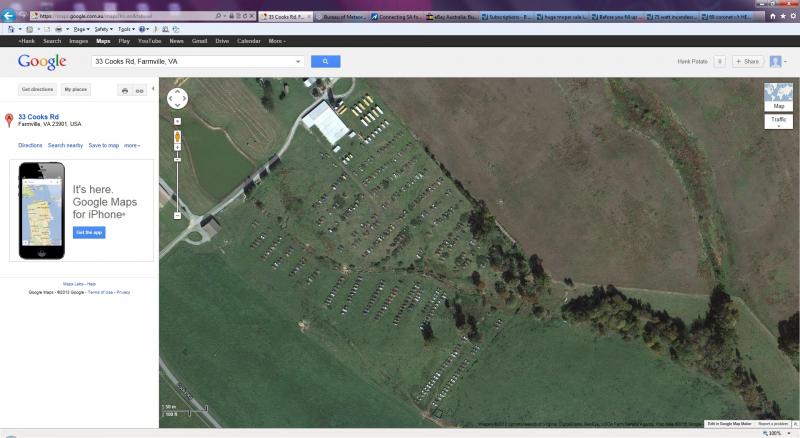
Task: Collapse the left panel with arrow
Action: 153,89
